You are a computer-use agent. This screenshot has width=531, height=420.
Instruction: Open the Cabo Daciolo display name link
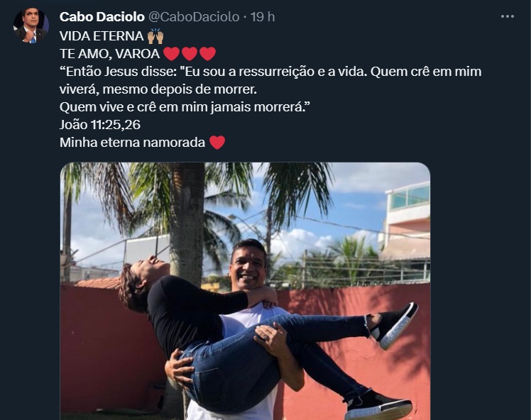(x=102, y=16)
